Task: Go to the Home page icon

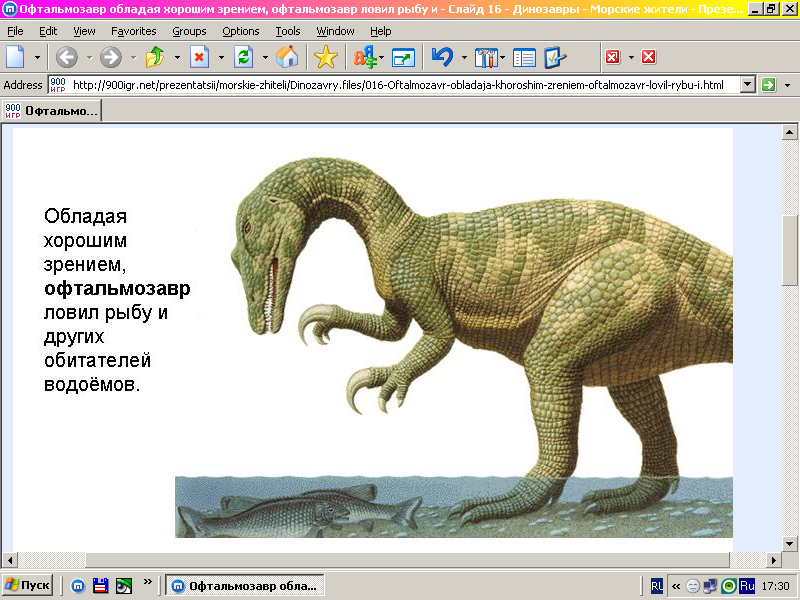Action: tap(287, 57)
